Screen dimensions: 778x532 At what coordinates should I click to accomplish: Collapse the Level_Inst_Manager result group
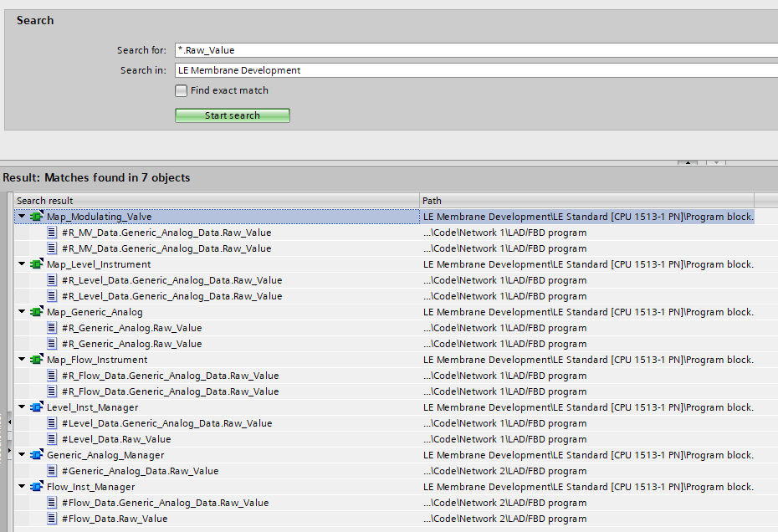pos(22,407)
